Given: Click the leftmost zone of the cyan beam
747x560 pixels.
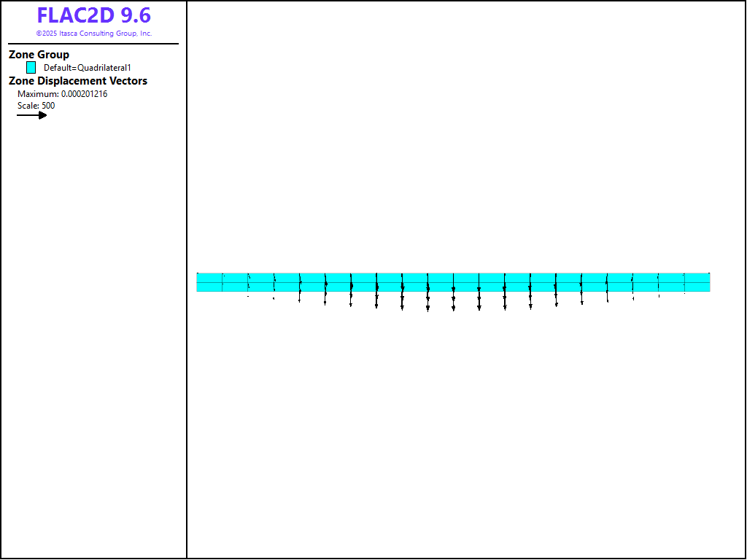Looking at the screenshot, I should pyautogui.click(x=209, y=282).
